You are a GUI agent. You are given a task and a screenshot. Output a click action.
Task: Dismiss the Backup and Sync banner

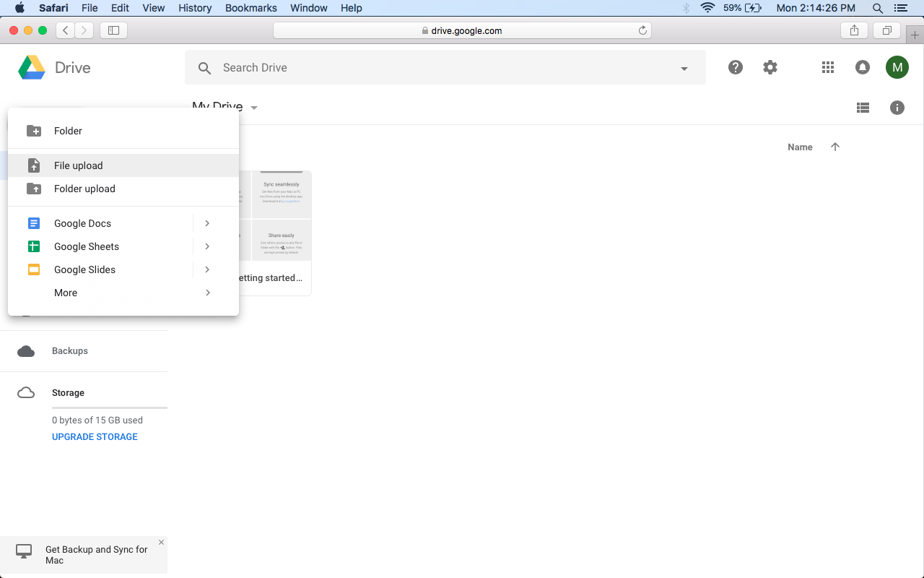pos(161,543)
